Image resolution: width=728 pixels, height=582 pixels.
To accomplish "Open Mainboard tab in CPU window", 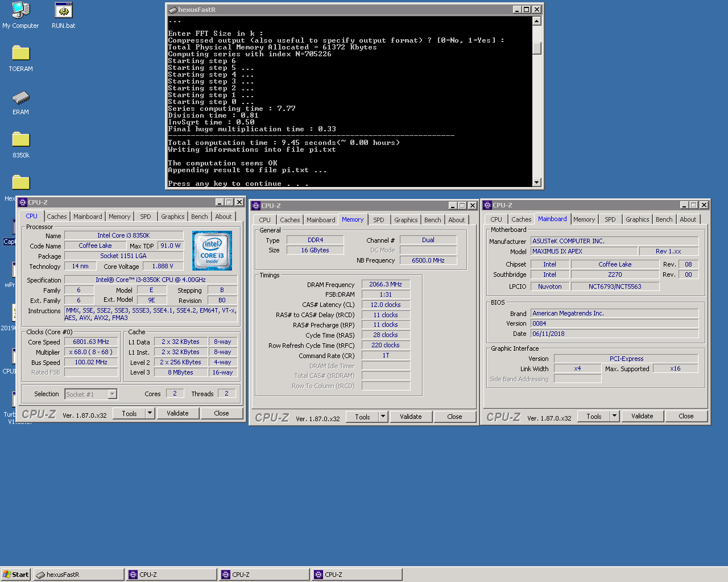I will [88, 217].
